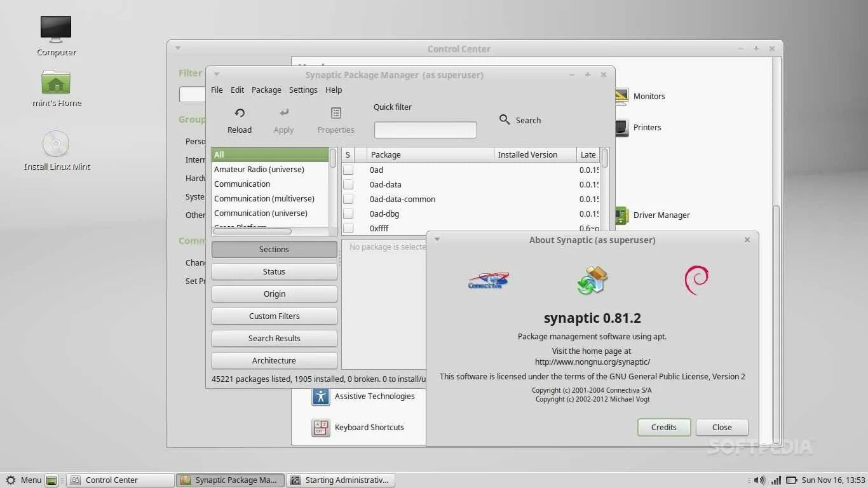Click the package list vertical scrollbar
This screenshot has width=868, height=488.
point(605,158)
